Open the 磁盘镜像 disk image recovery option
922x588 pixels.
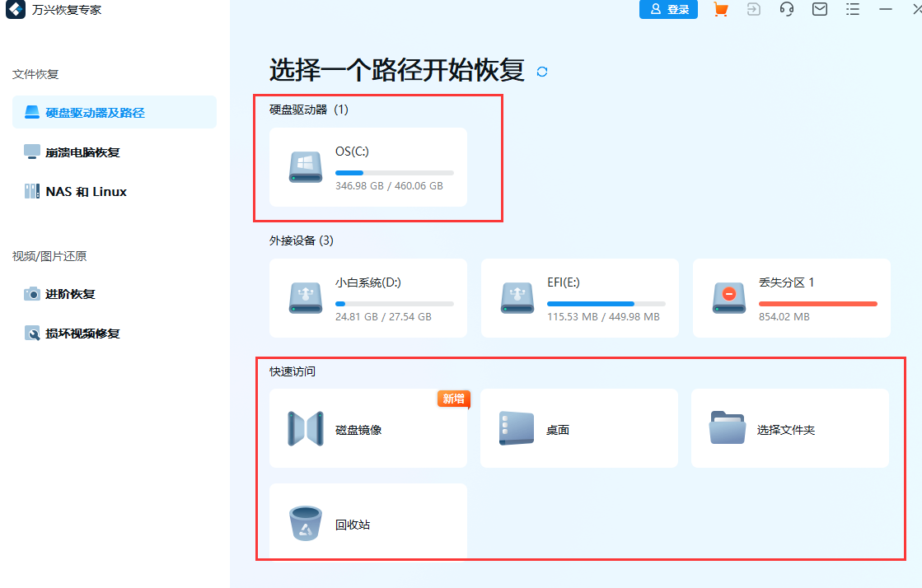(x=367, y=428)
